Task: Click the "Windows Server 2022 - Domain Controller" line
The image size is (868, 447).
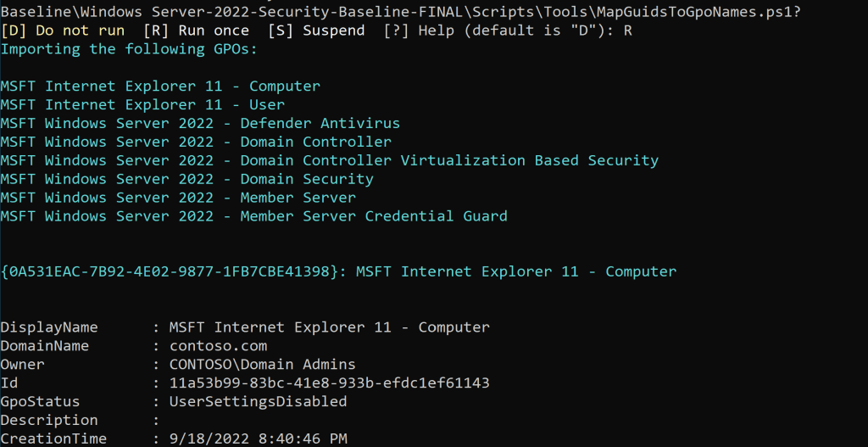Action: coord(196,142)
